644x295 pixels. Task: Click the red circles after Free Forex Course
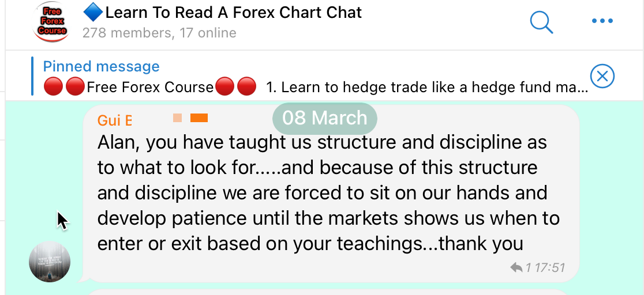pyautogui.click(x=235, y=88)
